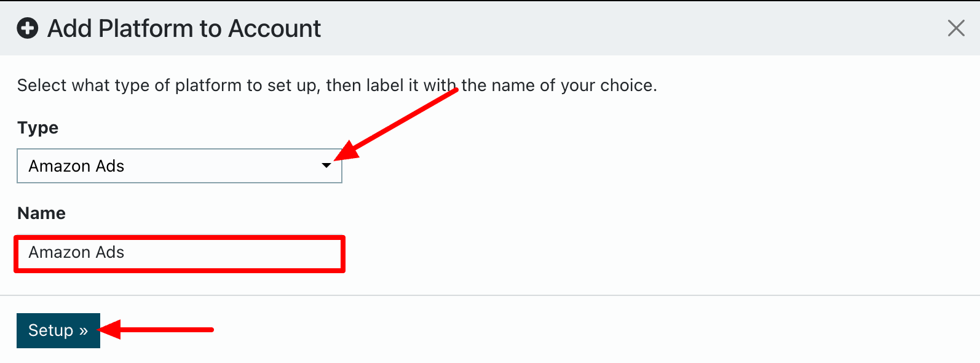Click the Type dropdown caret arrow
The width and height of the screenshot is (980, 363).
326,166
